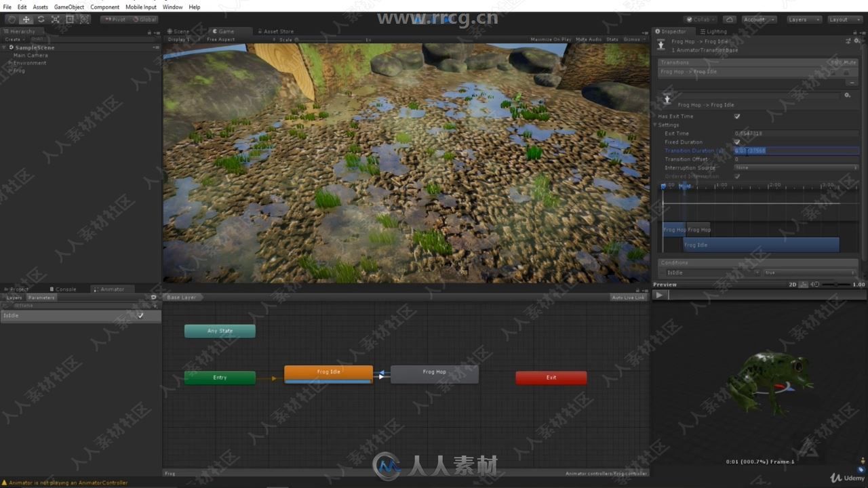Click the Hierarchy panel lock icon
The width and height of the screenshot is (868, 488).
point(150,32)
